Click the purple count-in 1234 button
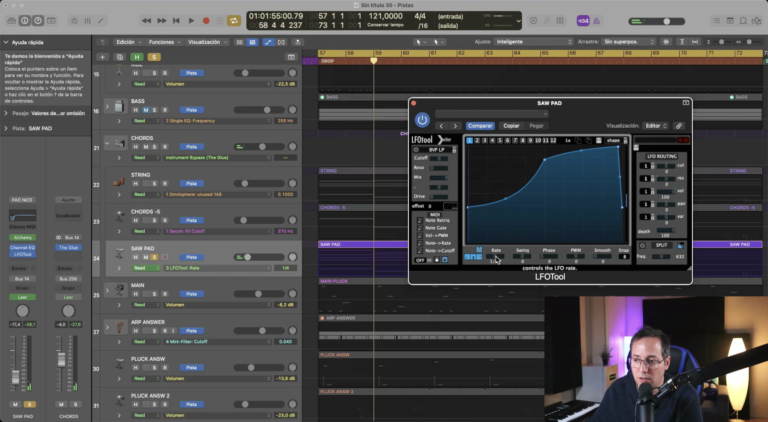This screenshot has width=768, height=422. (x=583, y=21)
